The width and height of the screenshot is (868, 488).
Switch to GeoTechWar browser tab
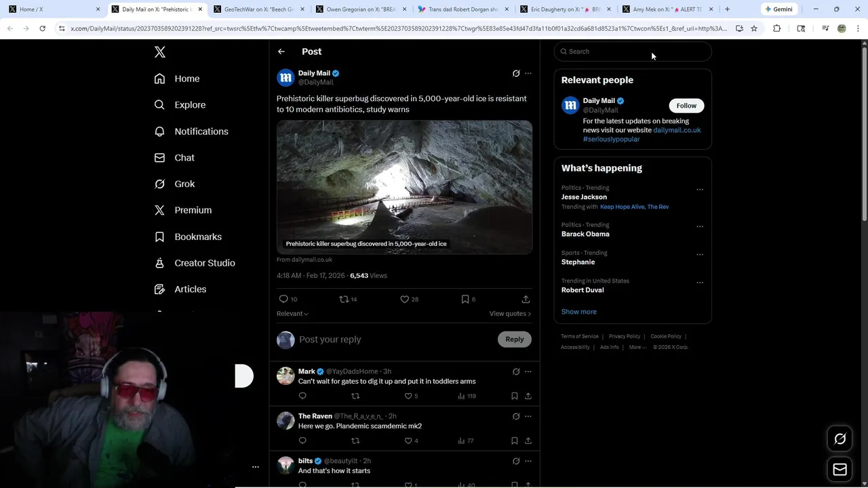coord(258,9)
